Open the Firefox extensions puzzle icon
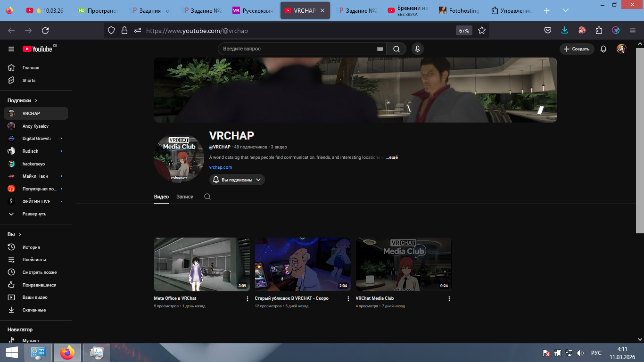 tap(599, 31)
